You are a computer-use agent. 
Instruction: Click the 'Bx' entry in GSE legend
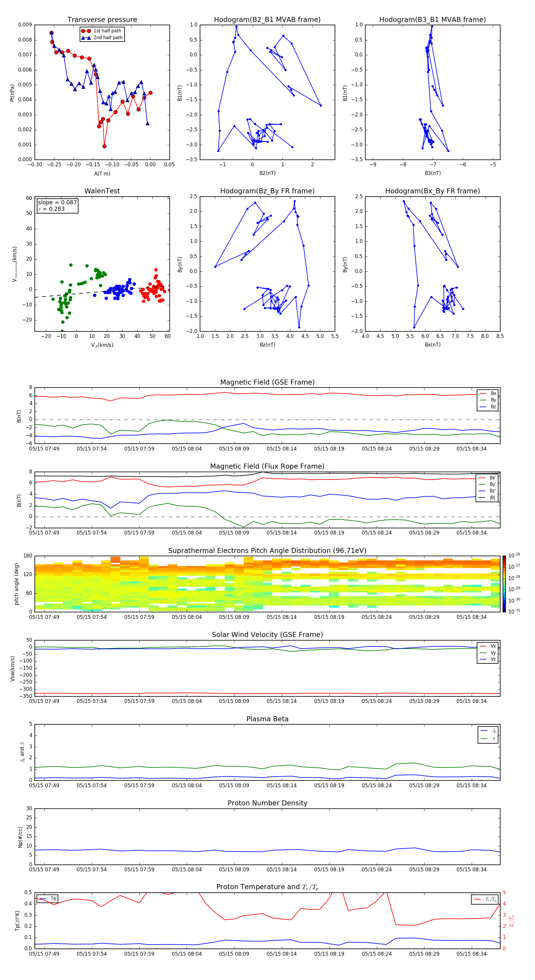[x=488, y=393]
